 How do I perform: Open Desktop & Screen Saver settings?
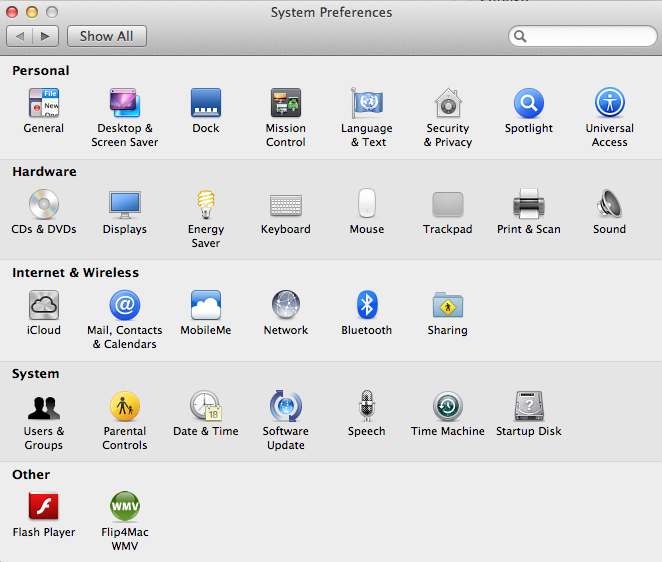125,104
